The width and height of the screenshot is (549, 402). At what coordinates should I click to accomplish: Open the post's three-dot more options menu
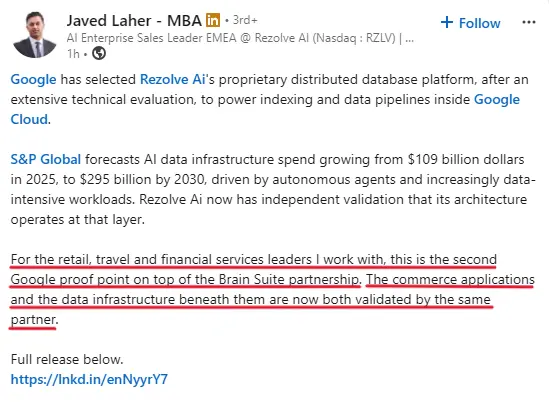click(x=528, y=22)
